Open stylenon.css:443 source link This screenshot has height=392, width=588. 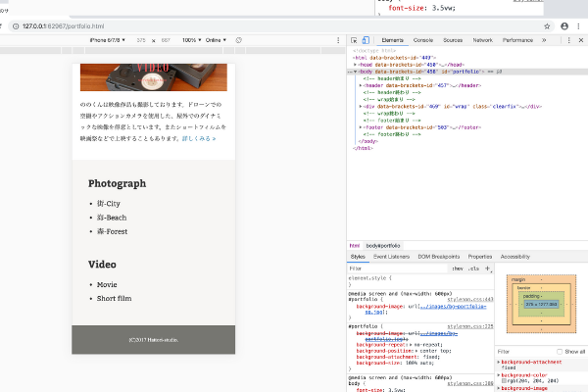point(470,299)
